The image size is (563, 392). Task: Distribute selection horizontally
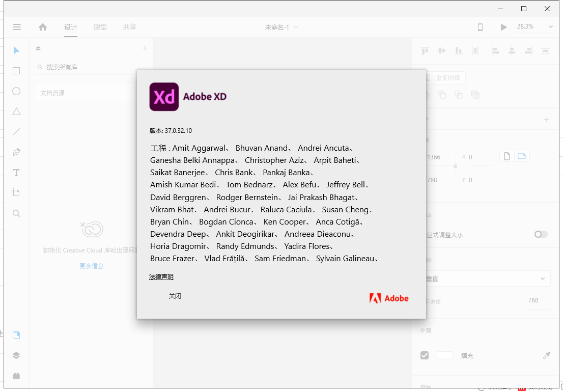545,50
